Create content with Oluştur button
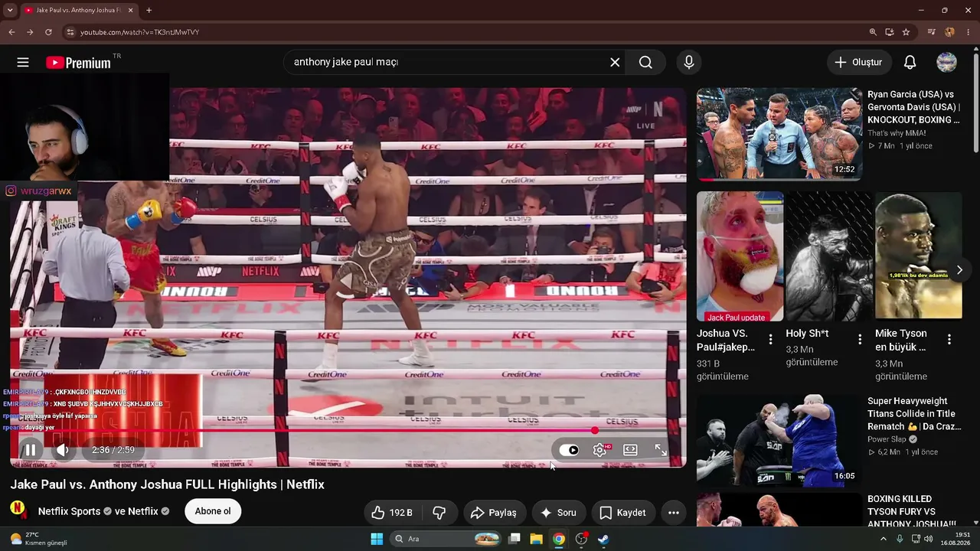 [x=859, y=63]
